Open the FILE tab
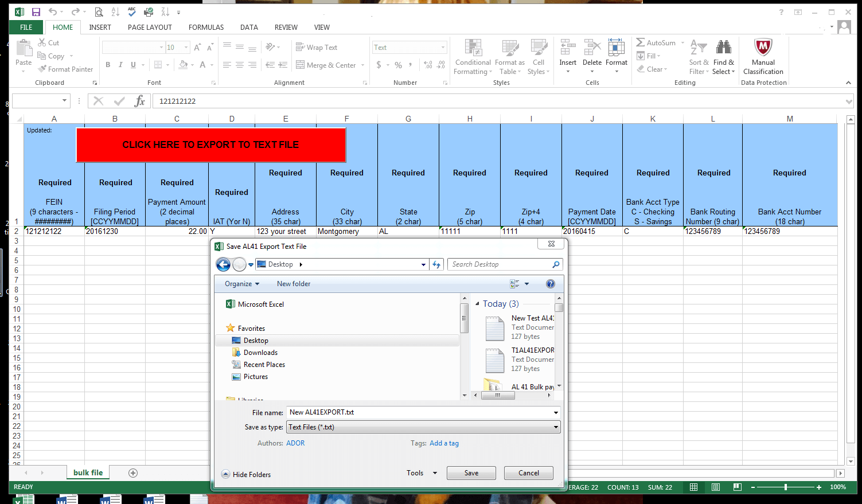The width and height of the screenshot is (862, 504). coord(26,27)
